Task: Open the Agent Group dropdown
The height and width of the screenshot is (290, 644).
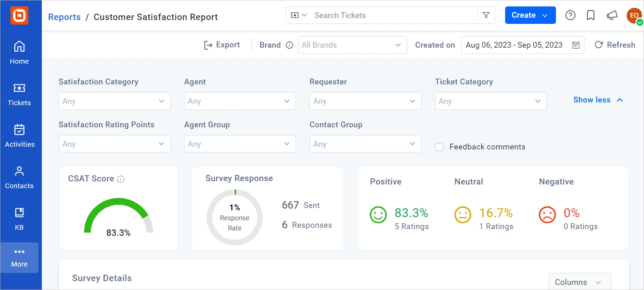Action: [x=240, y=144]
